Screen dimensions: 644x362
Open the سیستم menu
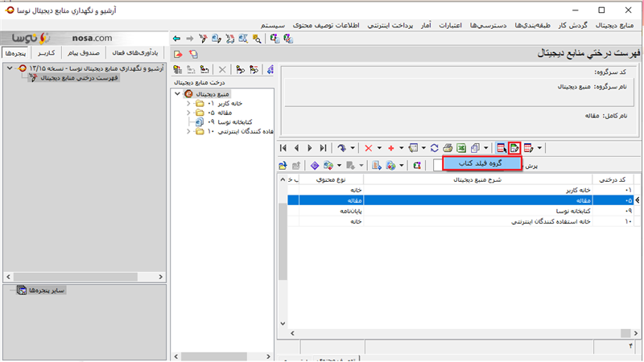(273, 26)
